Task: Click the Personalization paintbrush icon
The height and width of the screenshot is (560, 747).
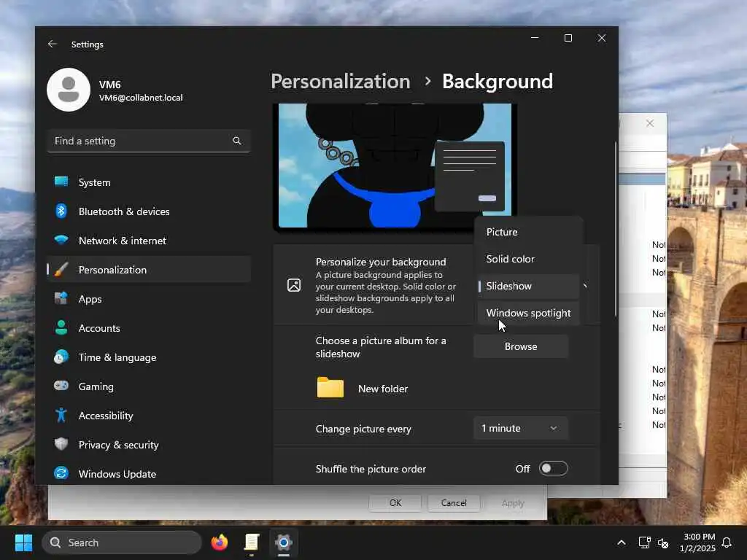Action: click(x=61, y=270)
